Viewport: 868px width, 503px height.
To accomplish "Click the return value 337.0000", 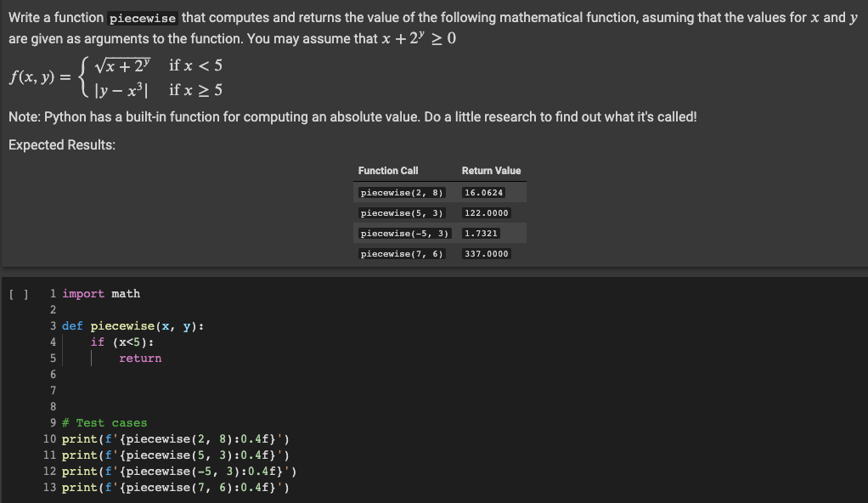I will click(484, 253).
